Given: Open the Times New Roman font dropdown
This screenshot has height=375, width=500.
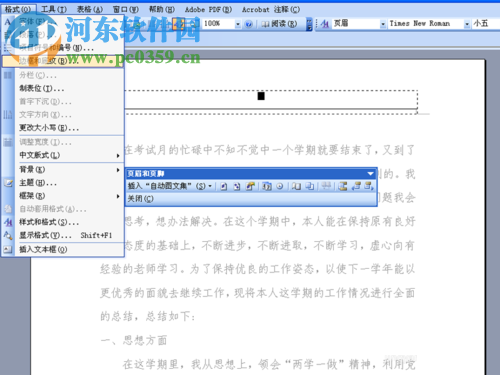Looking at the screenshot, I should click(467, 24).
